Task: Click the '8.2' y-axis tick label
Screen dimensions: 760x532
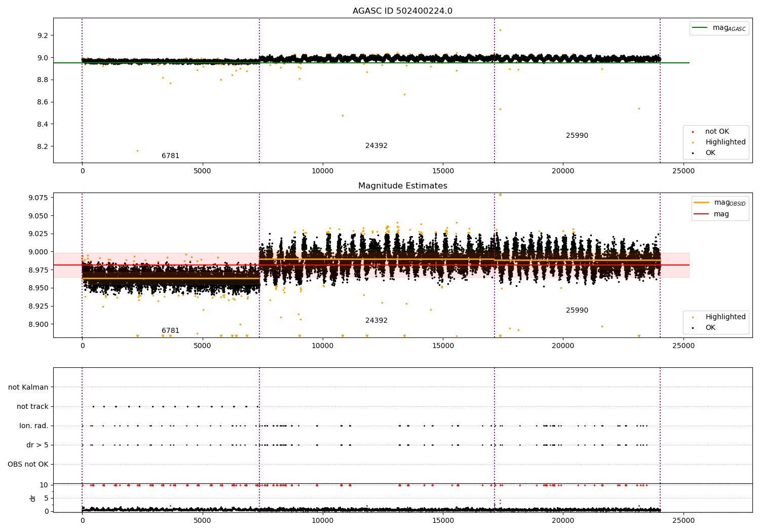Action: point(43,147)
